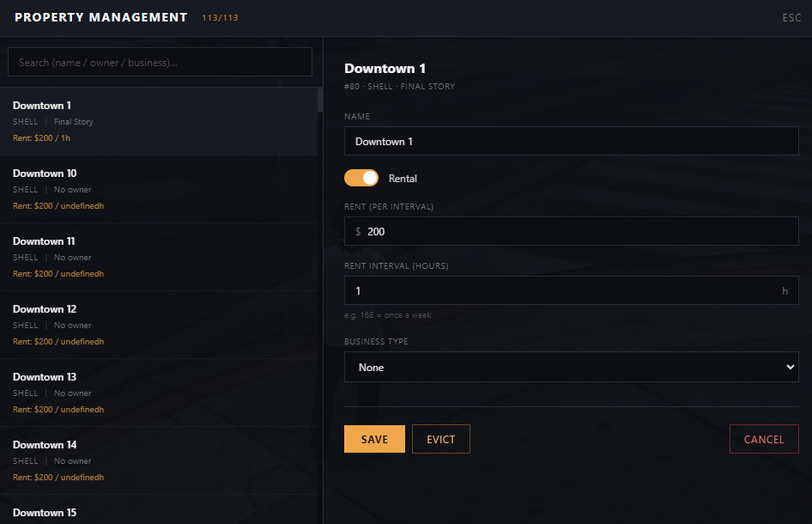Click the Save button

point(374,439)
